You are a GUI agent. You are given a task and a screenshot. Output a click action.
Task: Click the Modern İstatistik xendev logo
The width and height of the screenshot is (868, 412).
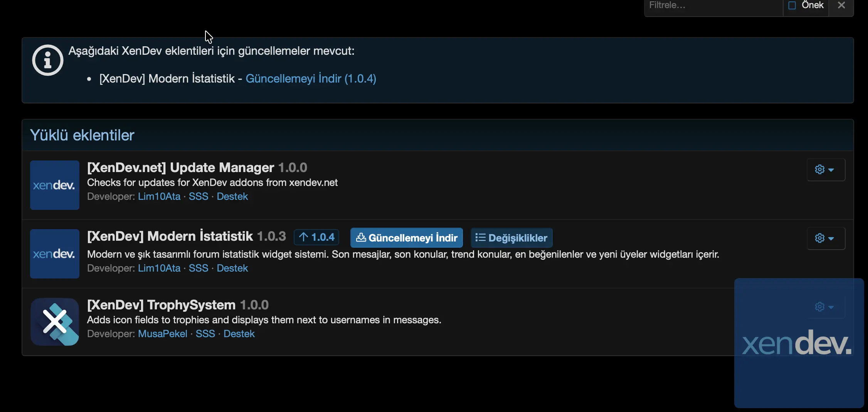(54, 254)
